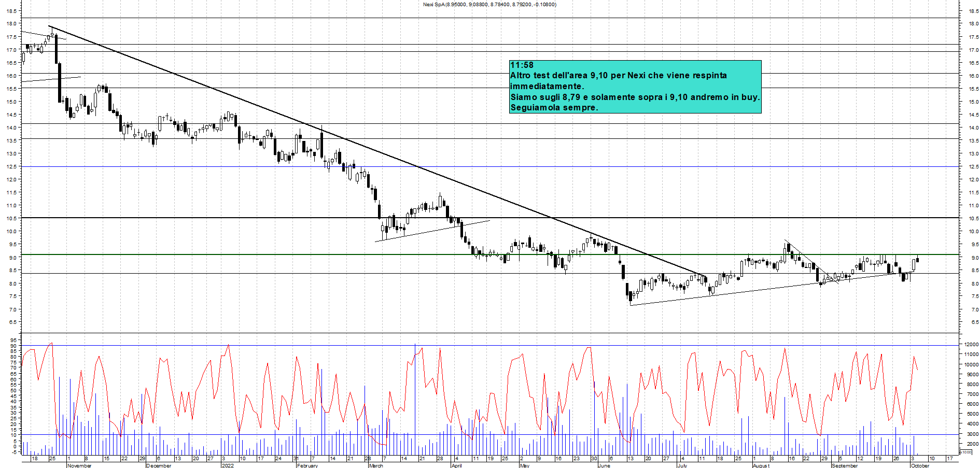This screenshot has height=468, width=980.
Task: Select the "2022" year label on time axis
Action: 228,465
